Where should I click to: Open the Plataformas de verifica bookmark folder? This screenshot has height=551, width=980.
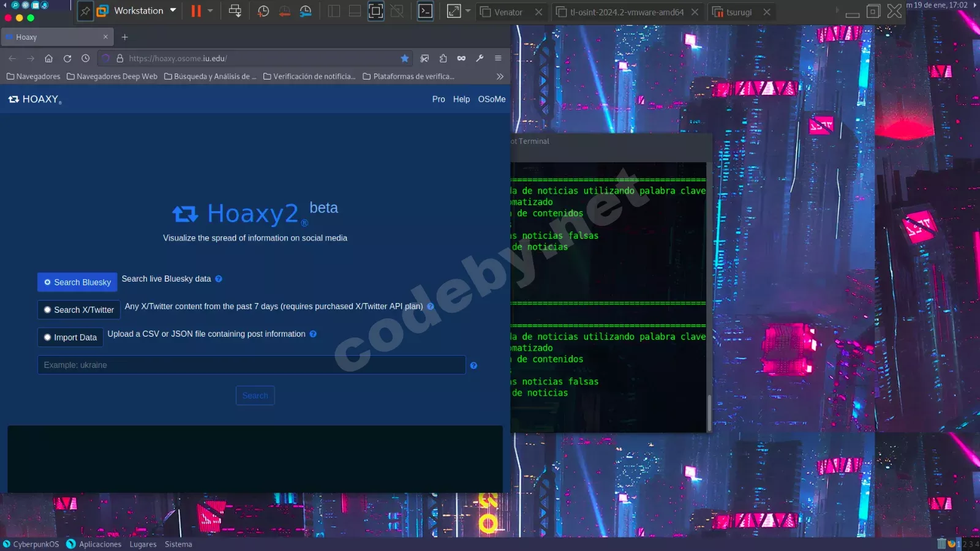[x=409, y=77]
